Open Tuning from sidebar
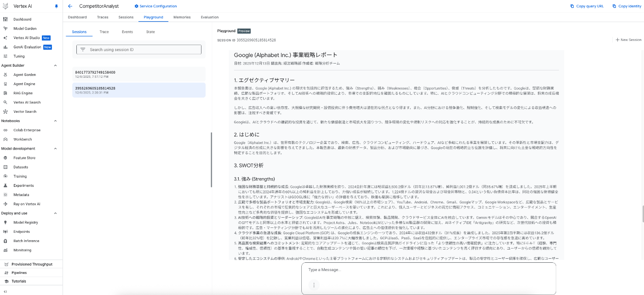The image size is (644, 295). pos(19,56)
